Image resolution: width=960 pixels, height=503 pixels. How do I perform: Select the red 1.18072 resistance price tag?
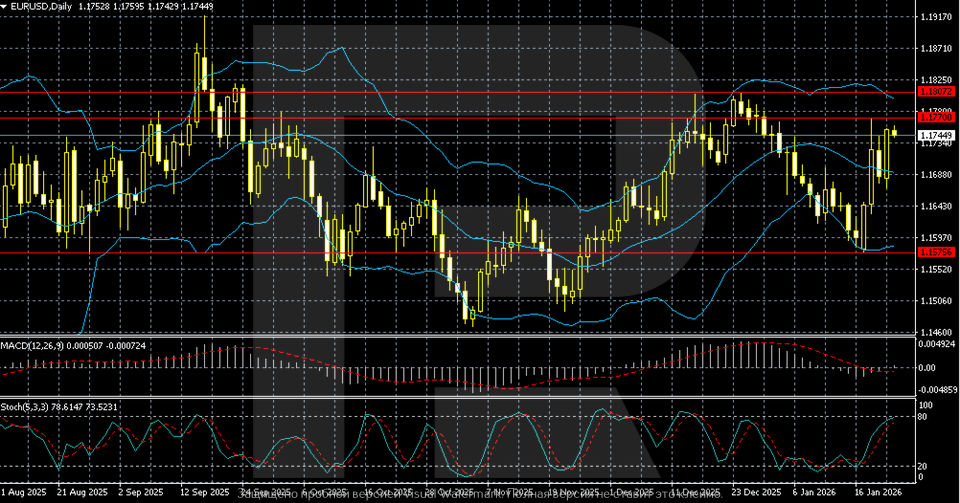coord(935,92)
